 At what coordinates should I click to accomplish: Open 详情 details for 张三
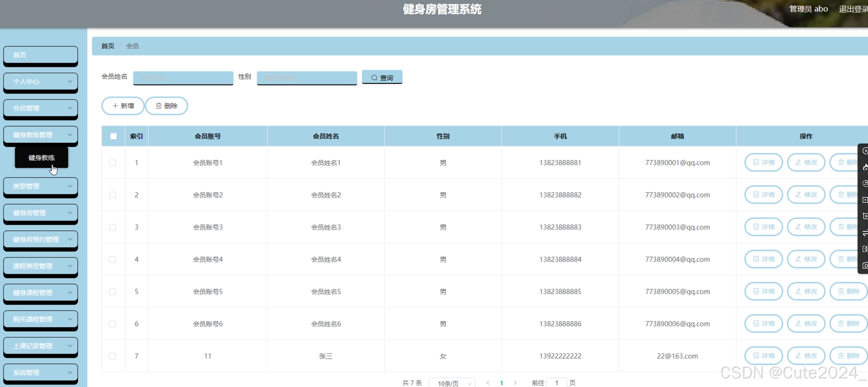pos(763,356)
